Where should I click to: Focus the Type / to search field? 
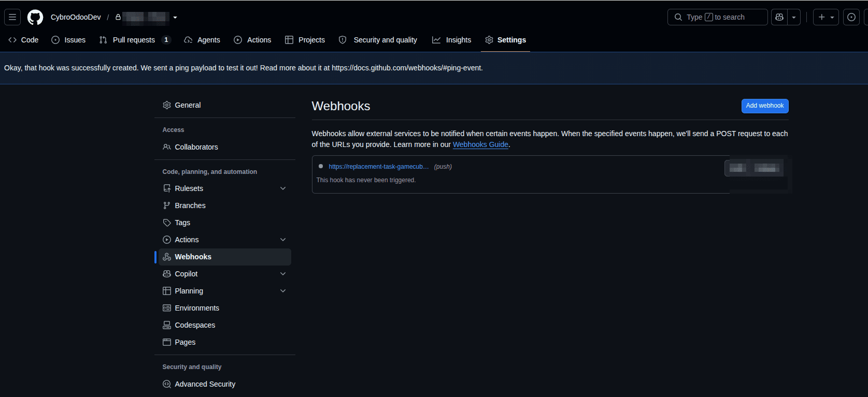[x=718, y=17]
